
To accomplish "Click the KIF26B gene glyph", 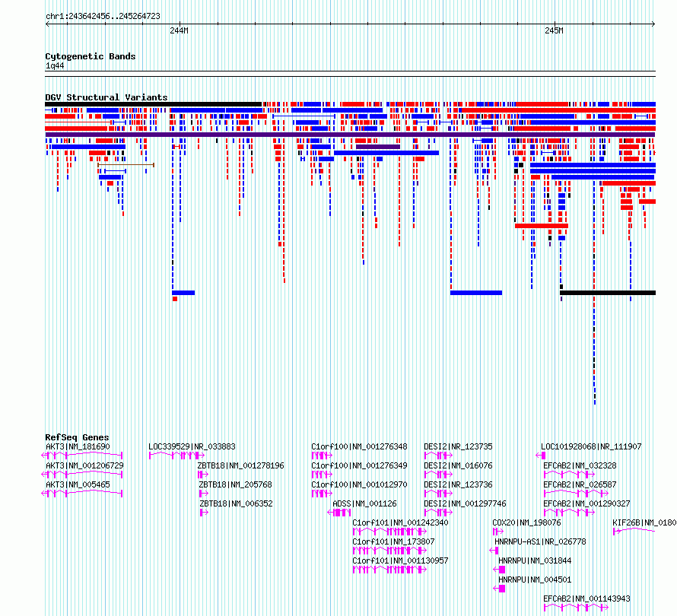I will (634, 531).
